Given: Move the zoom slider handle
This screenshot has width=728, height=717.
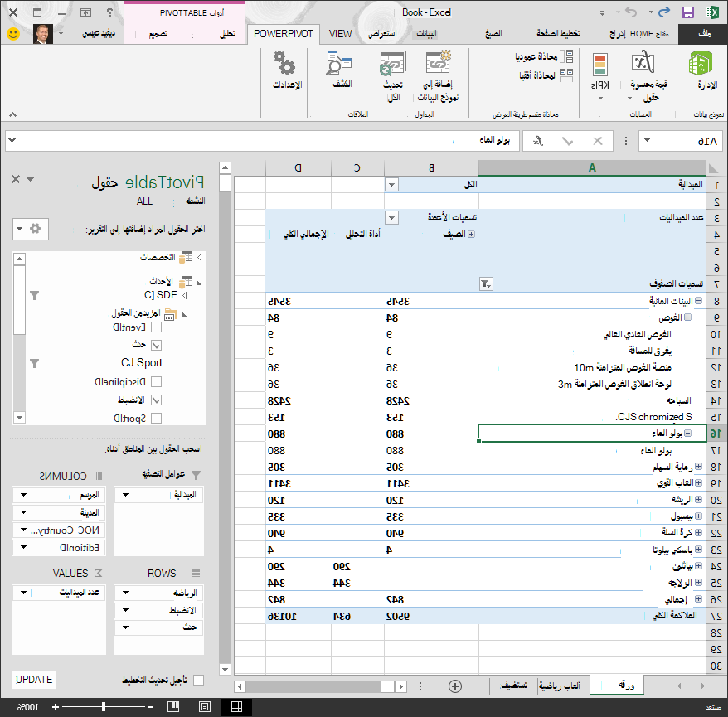Looking at the screenshot, I should tap(104, 707).
